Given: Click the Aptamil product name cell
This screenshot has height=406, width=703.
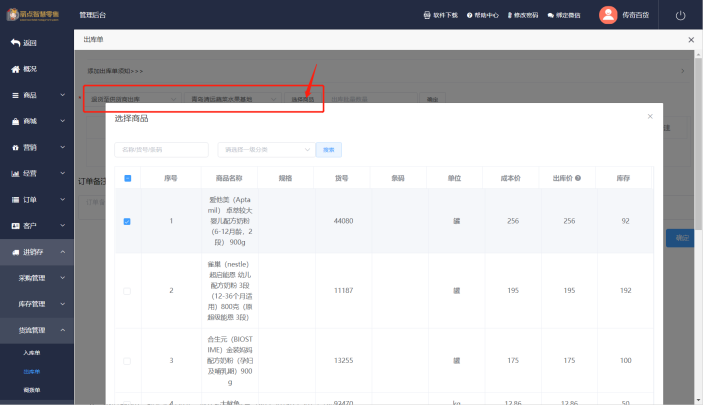Looking at the screenshot, I should [x=230, y=221].
